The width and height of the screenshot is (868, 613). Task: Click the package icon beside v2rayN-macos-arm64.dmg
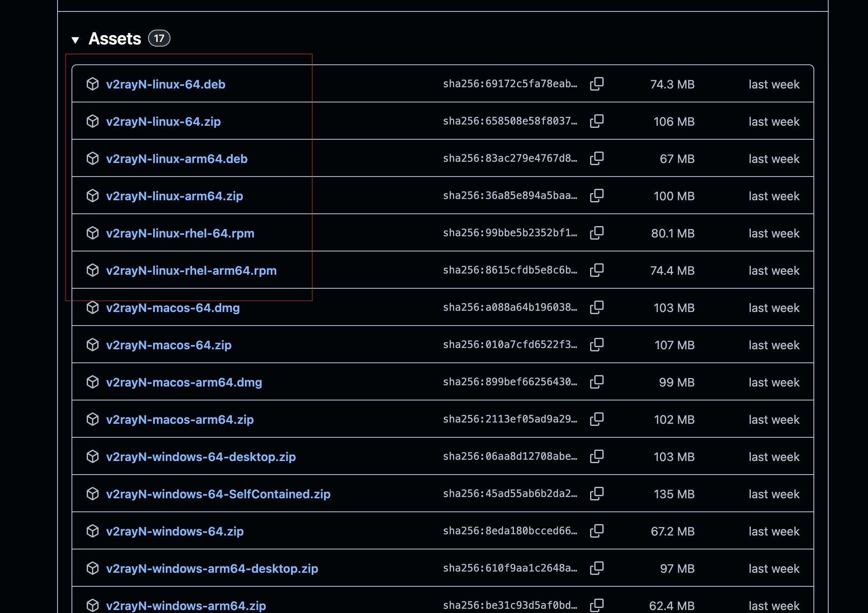point(93,382)
